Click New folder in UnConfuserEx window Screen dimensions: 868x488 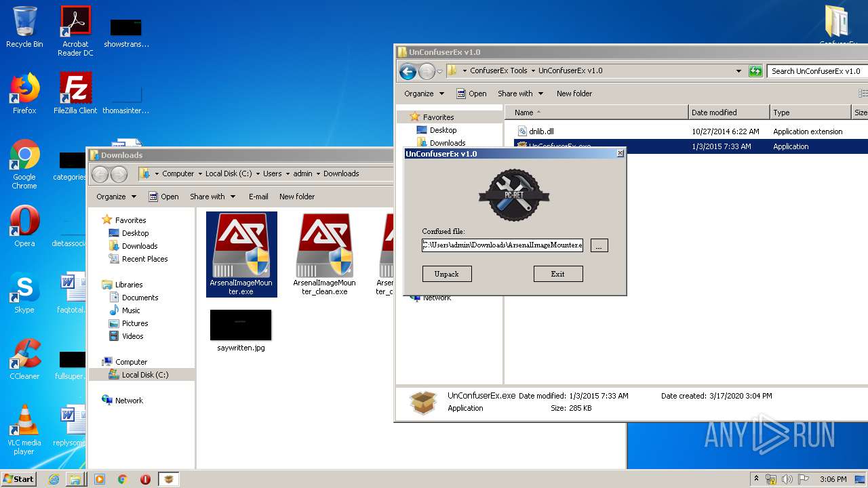pyautogui.click(x=574, y=94)
